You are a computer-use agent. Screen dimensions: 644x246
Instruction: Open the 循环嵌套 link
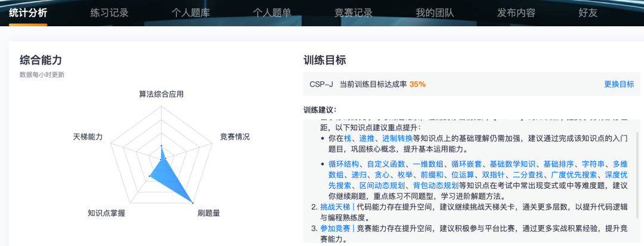[x=466, y=164]
